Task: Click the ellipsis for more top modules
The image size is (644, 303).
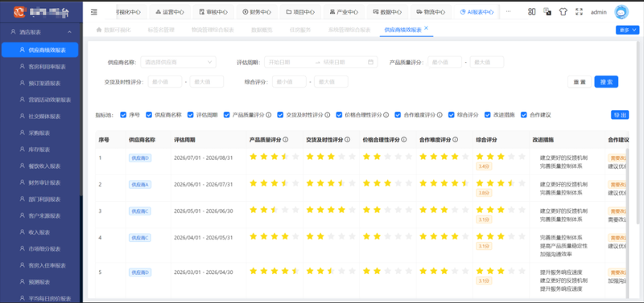Action: click(x=508, y=11)
